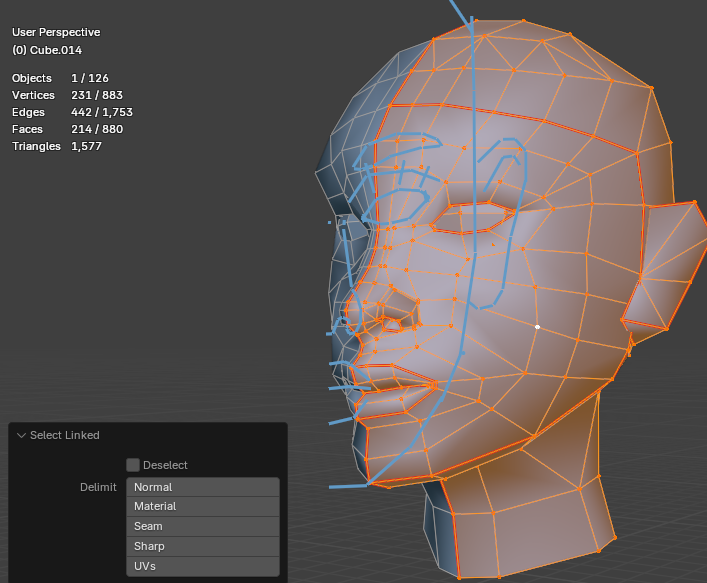
Task: Click the Objects 1 / 126 statistic
Action: [x=60, y=78]
